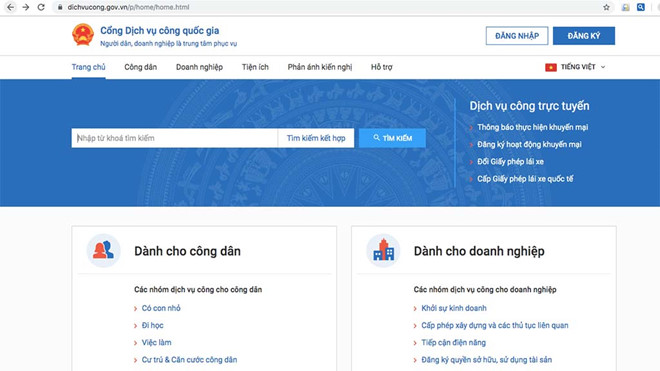Click the ĐĂNG KÝ button
Screen dimensions: 660x371
click(x=584, y=36)
